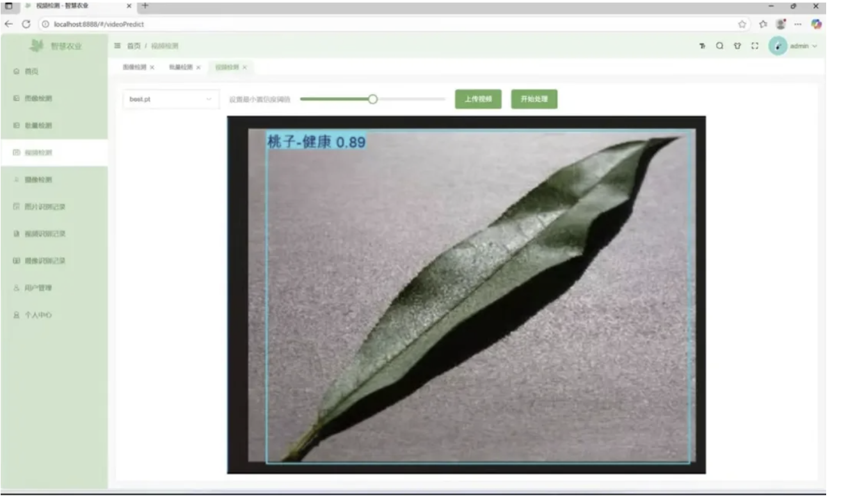Select 视频检测 in the sidebar
Screen dimensions: 846x504
click(54, 153)
